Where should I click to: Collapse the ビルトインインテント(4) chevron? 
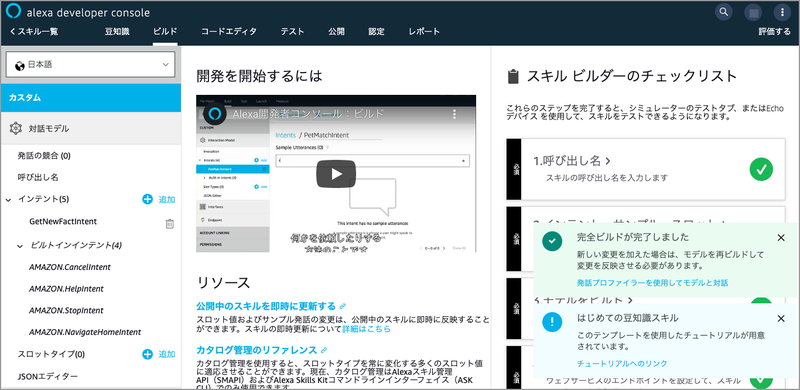20,246
